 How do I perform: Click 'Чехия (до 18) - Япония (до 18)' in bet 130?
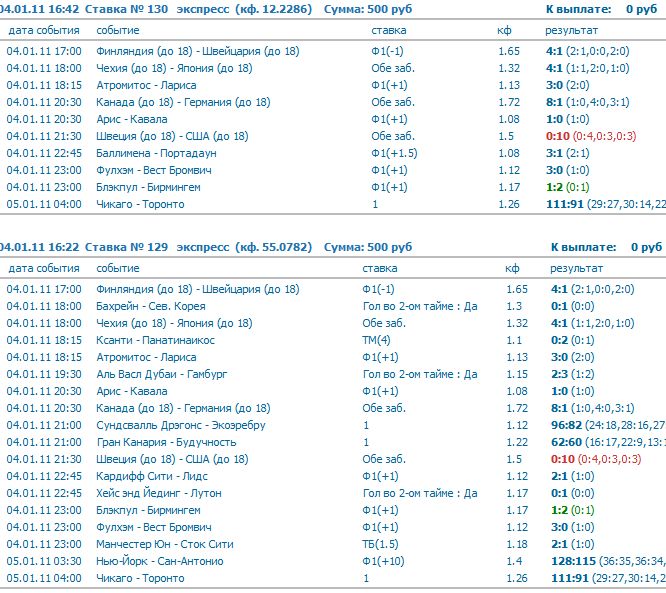pos(174,68)
